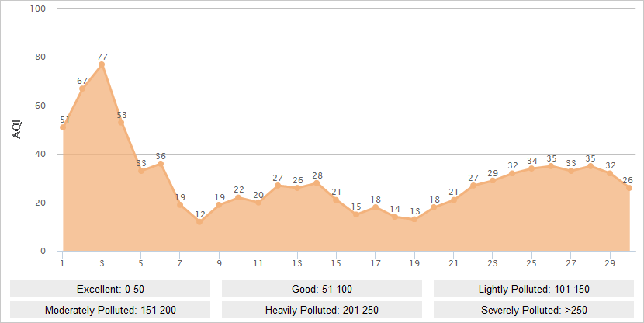Select the lowest data point labeled 12
Image resolution: width=644 pixels, height=323 pixels.
pos(199,222)
